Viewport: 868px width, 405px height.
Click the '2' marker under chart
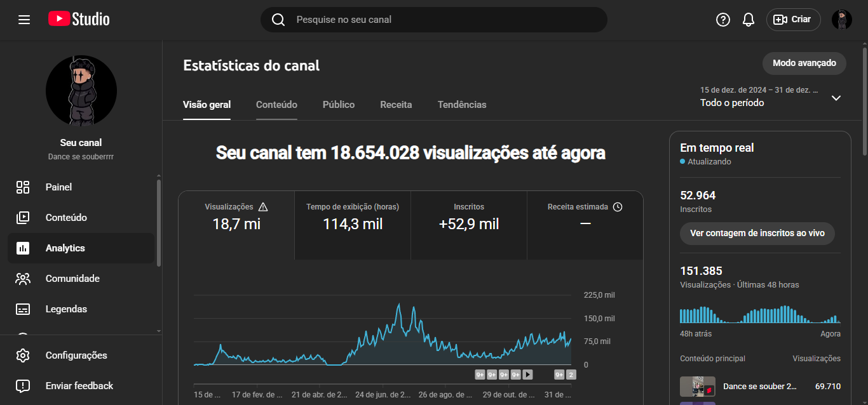coord(571,375)
